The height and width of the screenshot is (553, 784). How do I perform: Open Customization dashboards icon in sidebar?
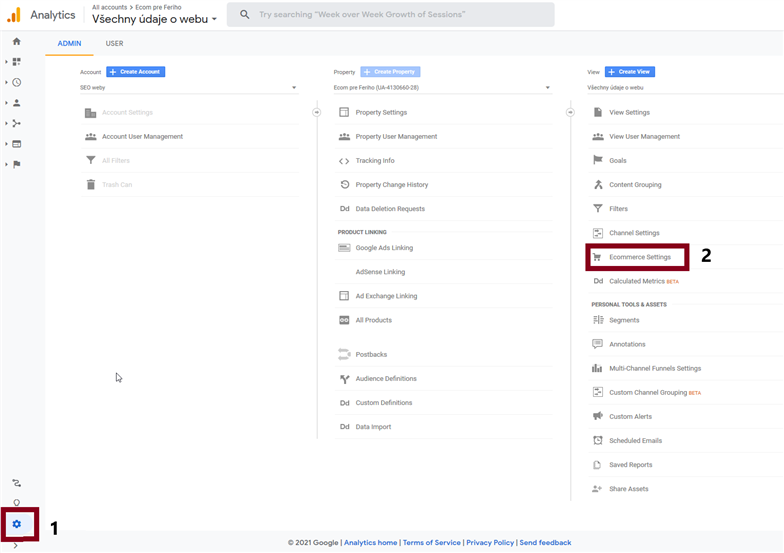[16, 62]
